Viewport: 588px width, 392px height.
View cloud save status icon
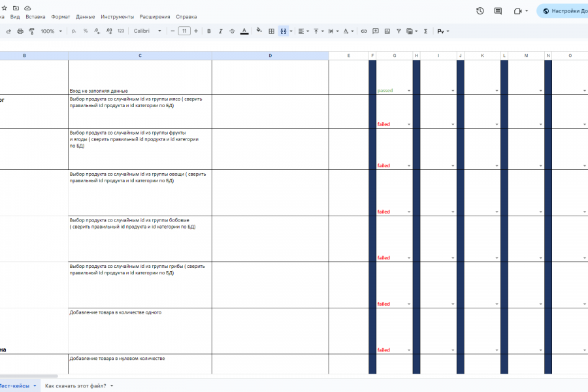(x=27, y=8)
